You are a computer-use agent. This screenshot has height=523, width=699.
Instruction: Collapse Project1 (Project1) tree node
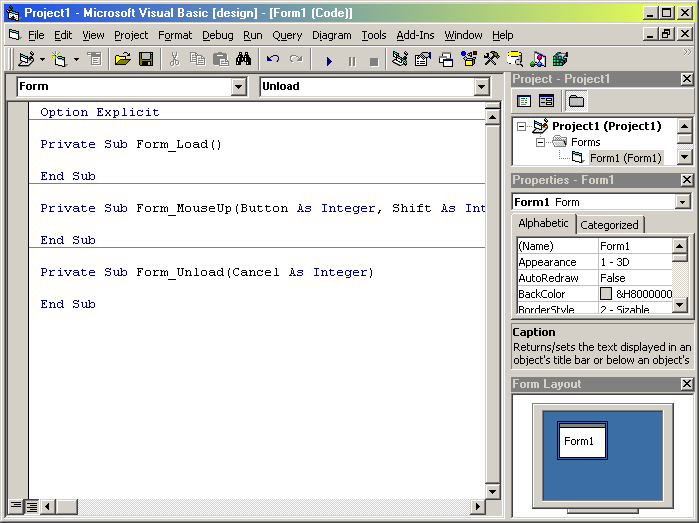coord(521,126)
